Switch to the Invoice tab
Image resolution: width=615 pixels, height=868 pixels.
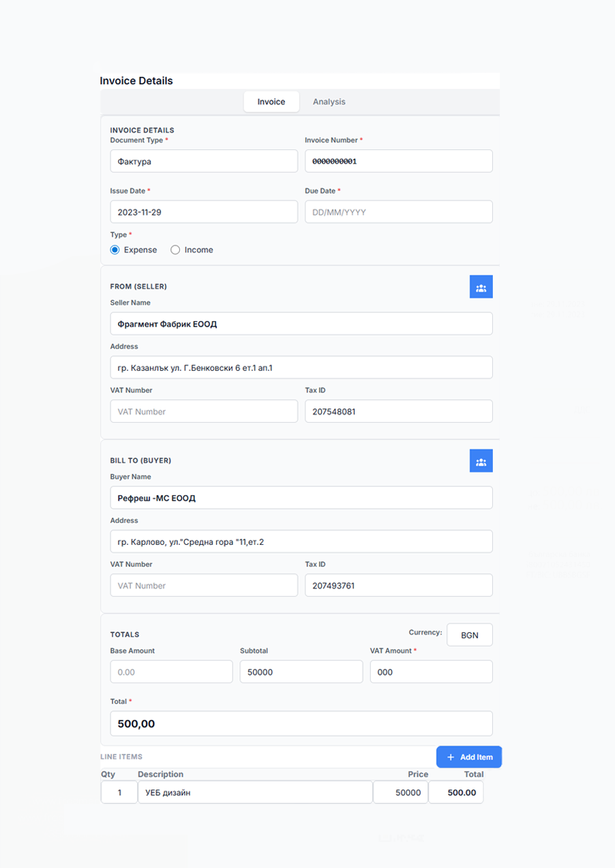tap(271, 101)
